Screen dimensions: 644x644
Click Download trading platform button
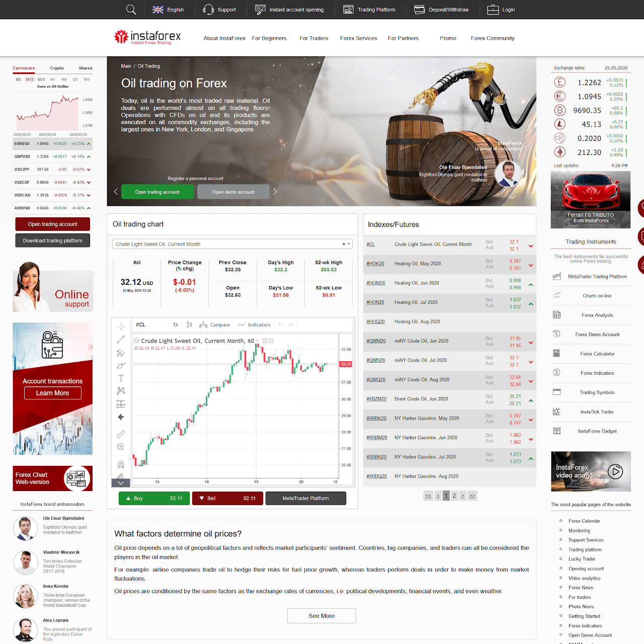(x=53, y=240)
